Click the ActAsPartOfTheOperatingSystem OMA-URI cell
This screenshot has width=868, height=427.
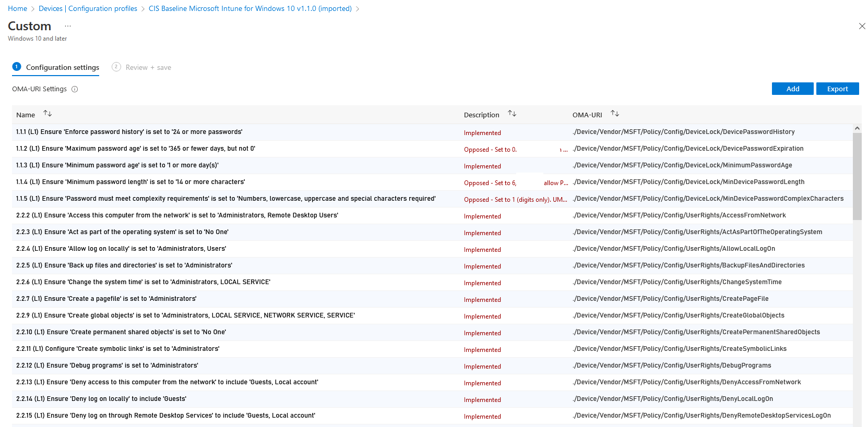click(x=697, y=232)
